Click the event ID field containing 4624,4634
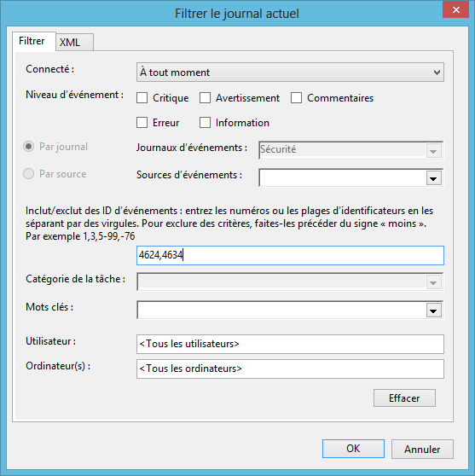Screen dimensions: 475x476 point(290,255)
